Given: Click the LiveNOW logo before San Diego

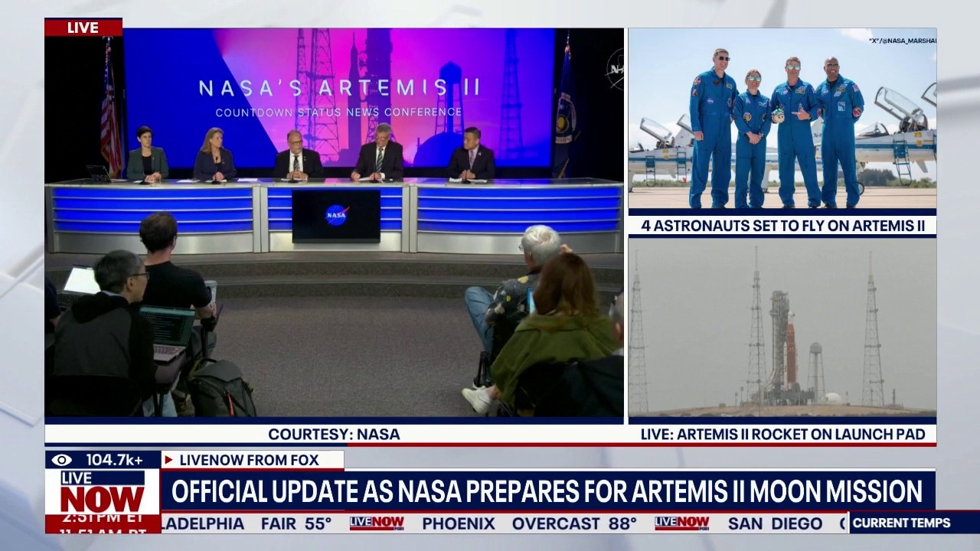Looking at the screenshot, I should click(x=681, y=523).
